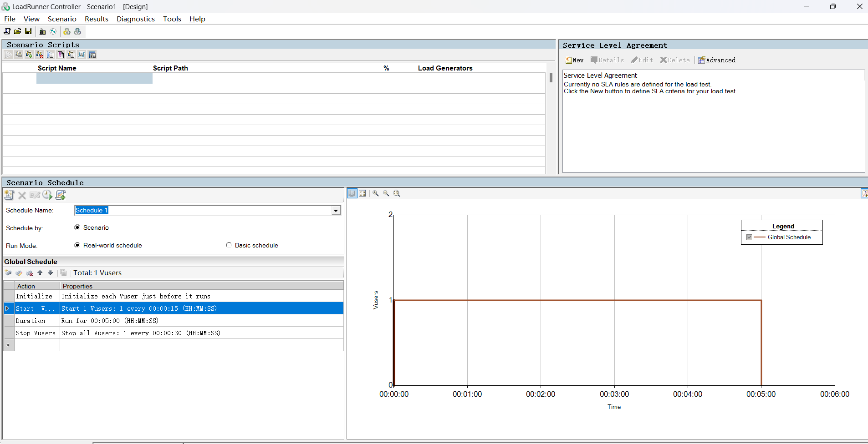Click the SLA Delete button
This screenshot has width=868, height=444.
675,60
